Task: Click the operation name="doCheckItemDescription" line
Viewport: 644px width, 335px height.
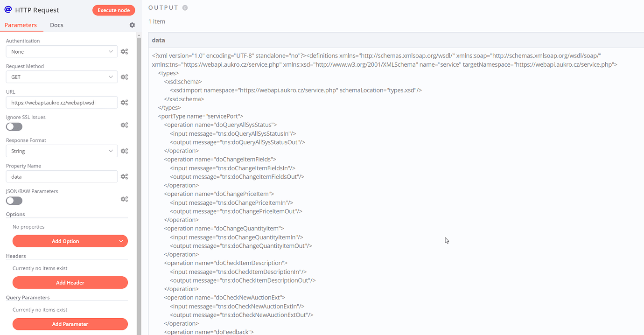Action: pos(226,263)
